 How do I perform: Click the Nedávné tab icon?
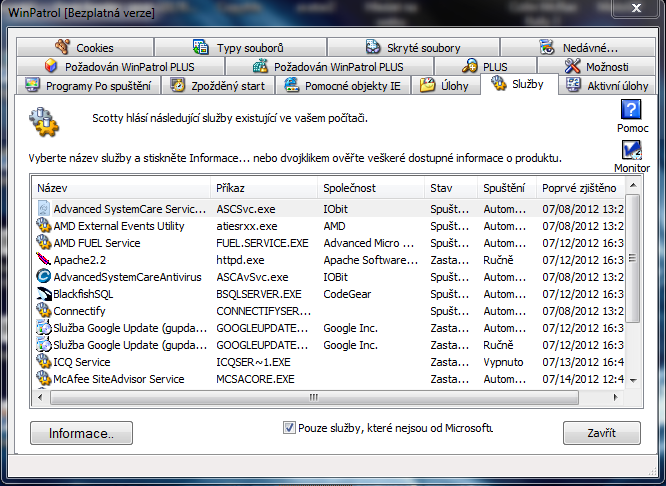tap(547, 47)
